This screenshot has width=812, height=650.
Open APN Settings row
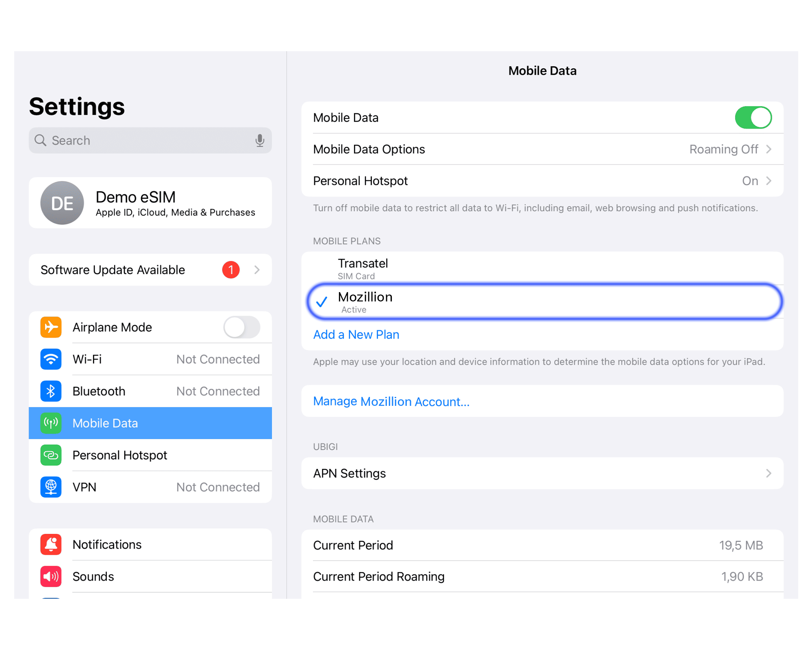click(542, 473)
